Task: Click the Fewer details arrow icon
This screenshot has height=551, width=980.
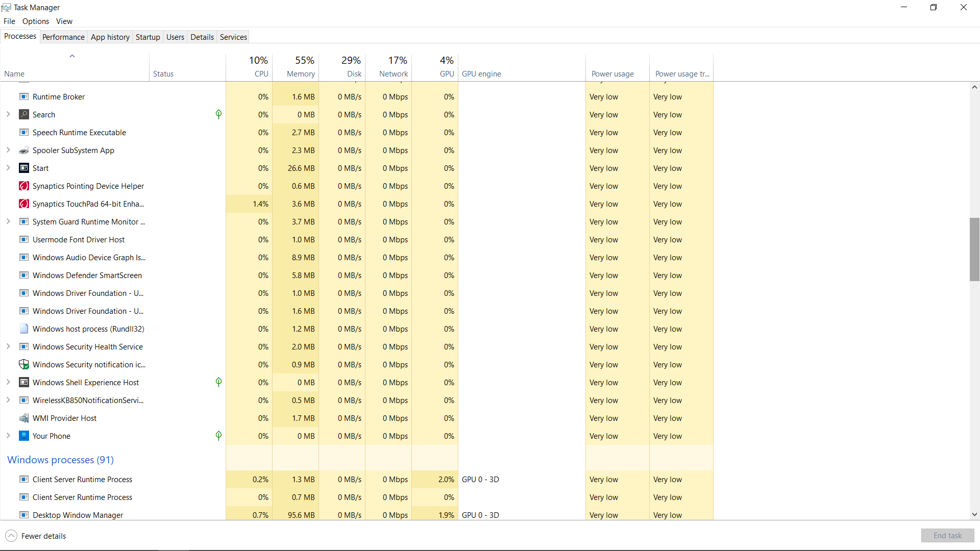Action: click(11, 536)
